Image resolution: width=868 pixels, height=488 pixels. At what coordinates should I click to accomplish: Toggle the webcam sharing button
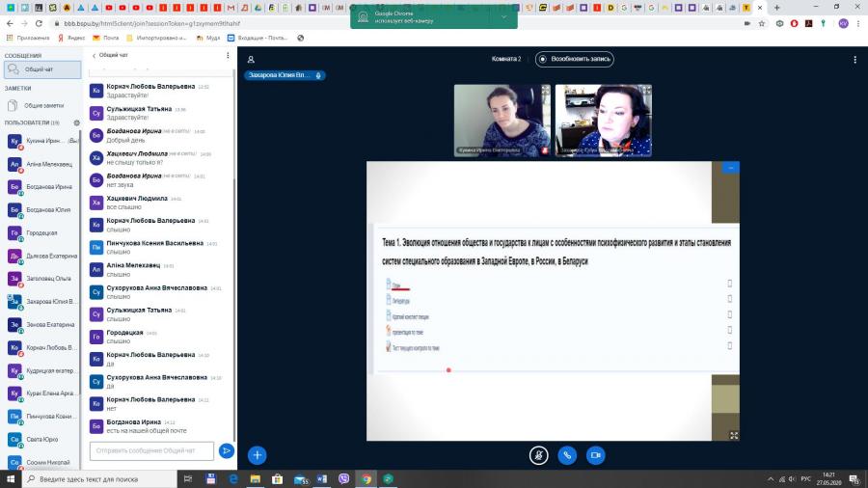click(x=596, y=455)
